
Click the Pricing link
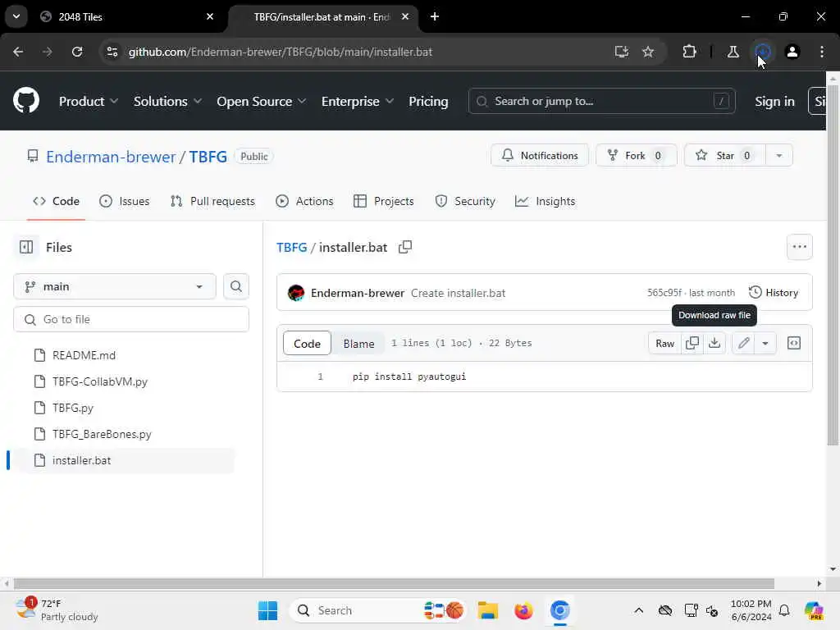click(428, 101)
